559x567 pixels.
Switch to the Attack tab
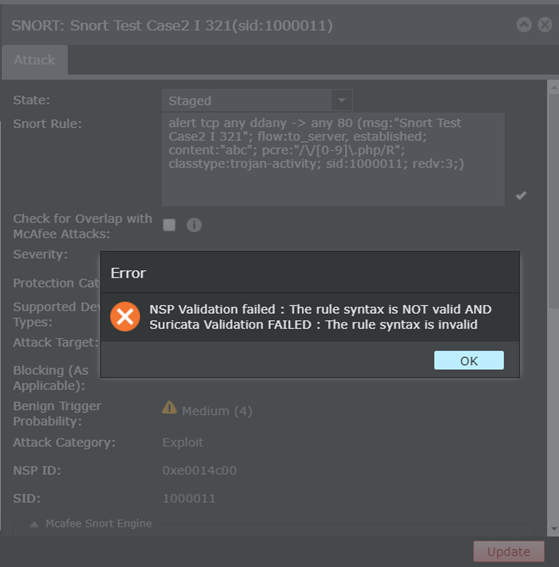35,60
